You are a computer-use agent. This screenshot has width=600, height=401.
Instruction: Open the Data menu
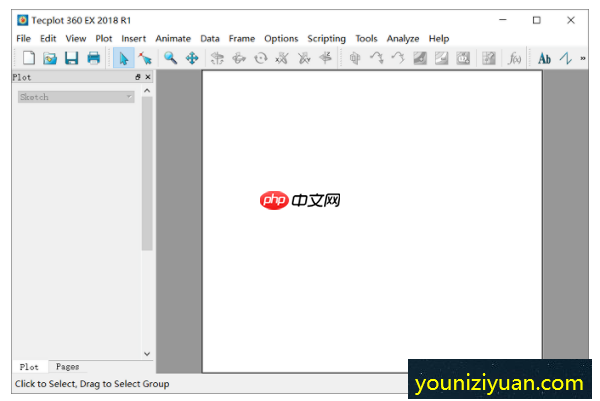[x=210, y=39]
